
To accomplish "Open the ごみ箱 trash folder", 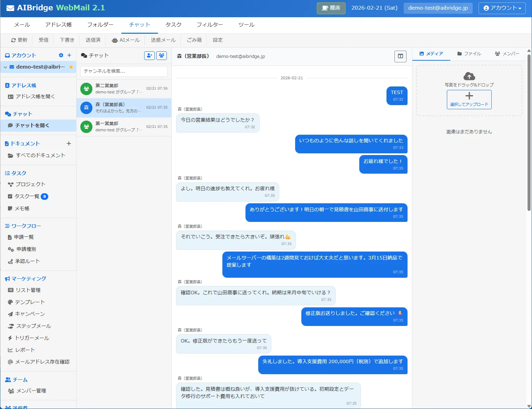I will pyautogui.click(x=194, y=40).
